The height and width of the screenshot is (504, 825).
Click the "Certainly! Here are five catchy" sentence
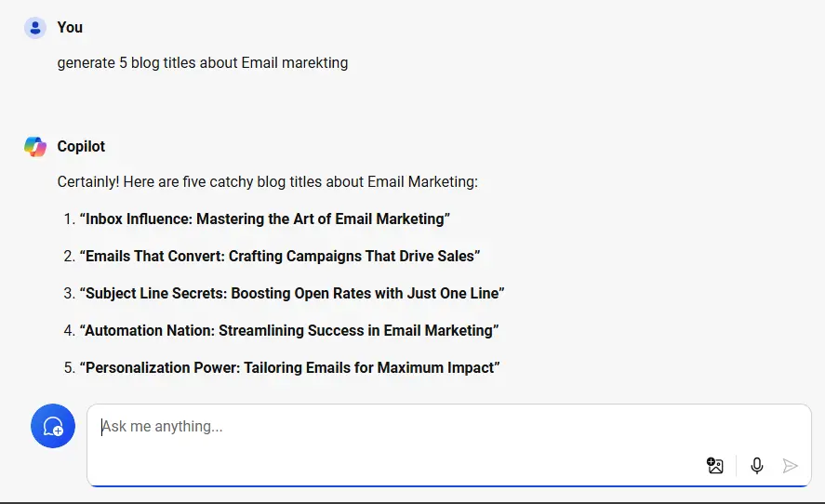point(267,182)
